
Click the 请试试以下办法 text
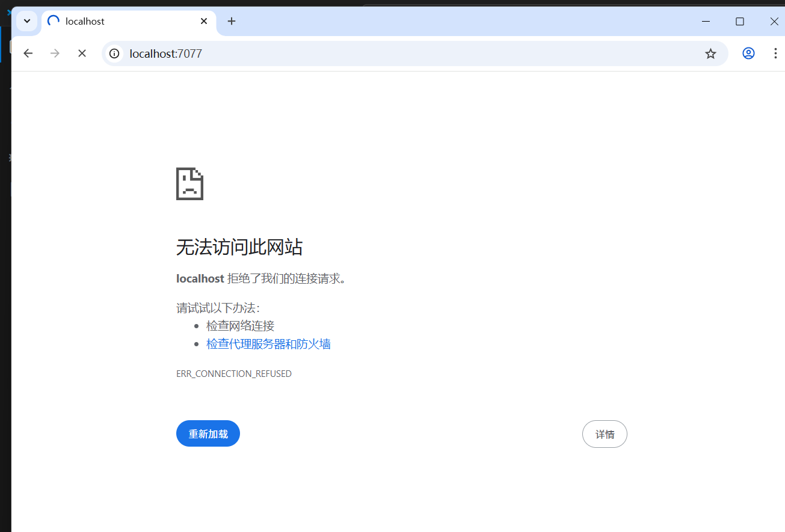(x=218, y=308)
